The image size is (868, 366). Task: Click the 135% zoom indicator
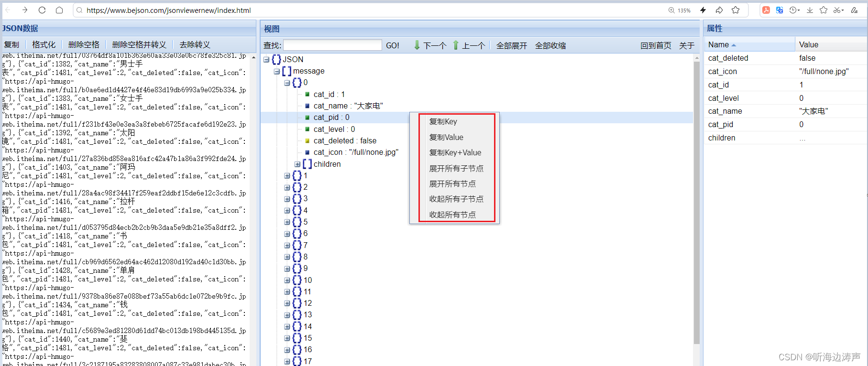[680, 10]
